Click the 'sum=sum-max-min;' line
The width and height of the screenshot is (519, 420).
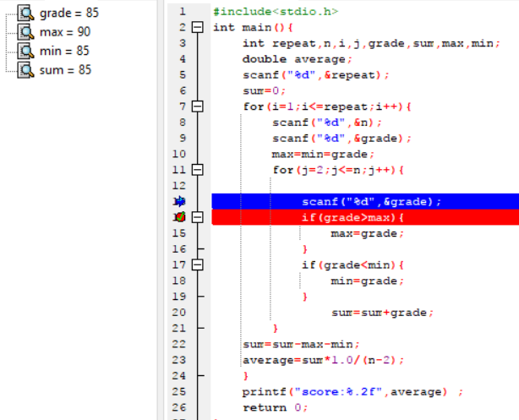pos(301,345)
